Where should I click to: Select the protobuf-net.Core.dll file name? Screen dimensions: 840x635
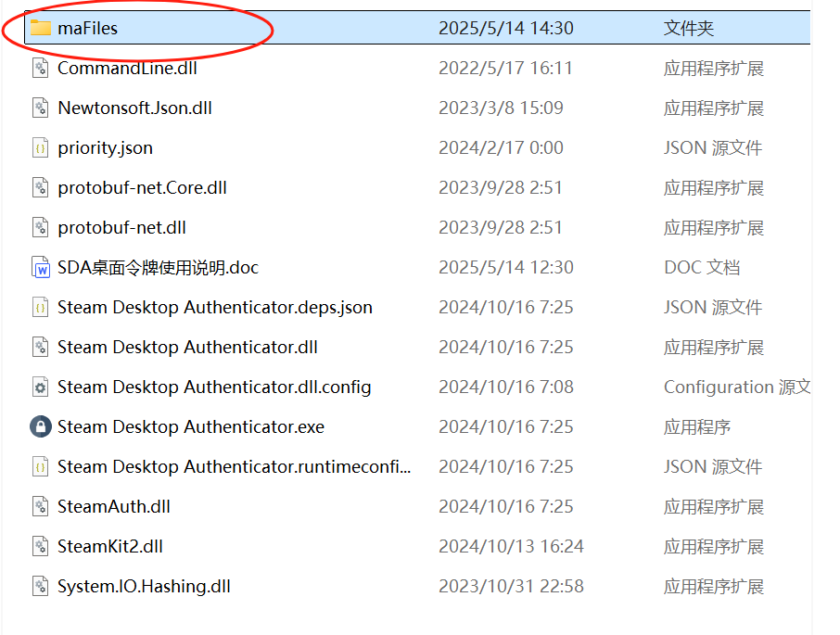(143, 187)
